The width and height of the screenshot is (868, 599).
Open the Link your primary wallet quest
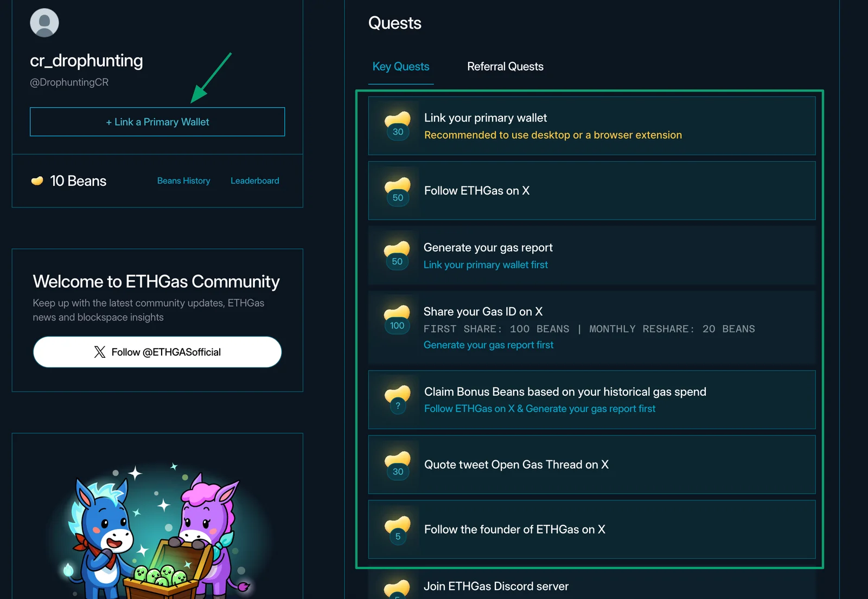(592, 126)
